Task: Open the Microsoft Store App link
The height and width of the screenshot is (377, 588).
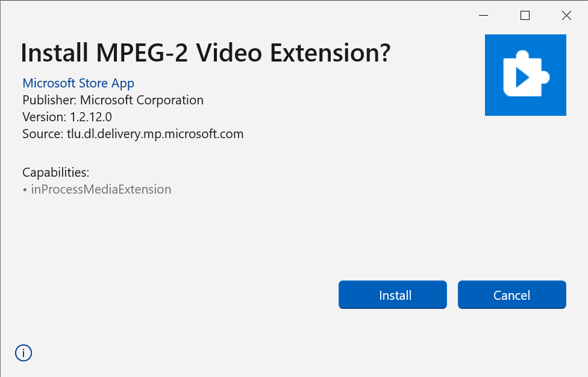Action: pos(78,83)
